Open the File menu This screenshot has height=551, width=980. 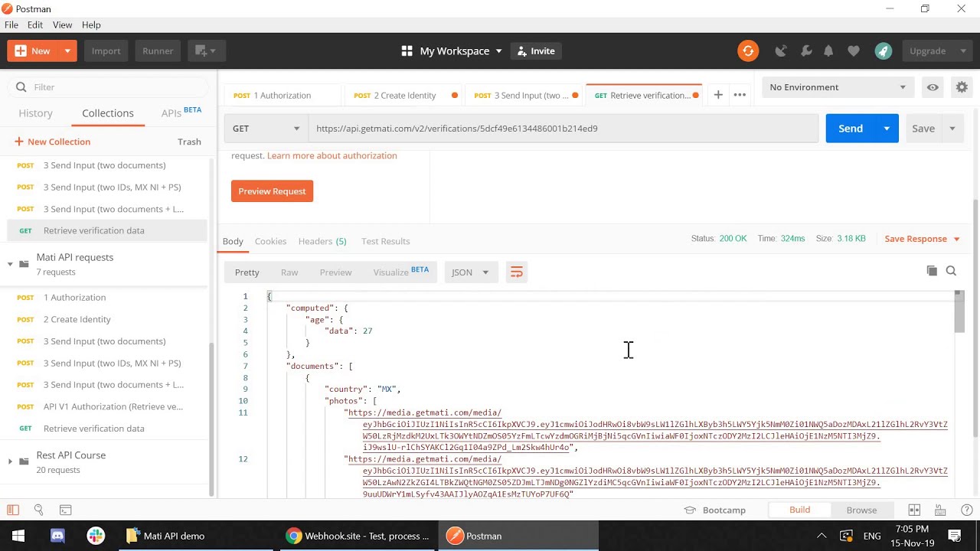11,25
